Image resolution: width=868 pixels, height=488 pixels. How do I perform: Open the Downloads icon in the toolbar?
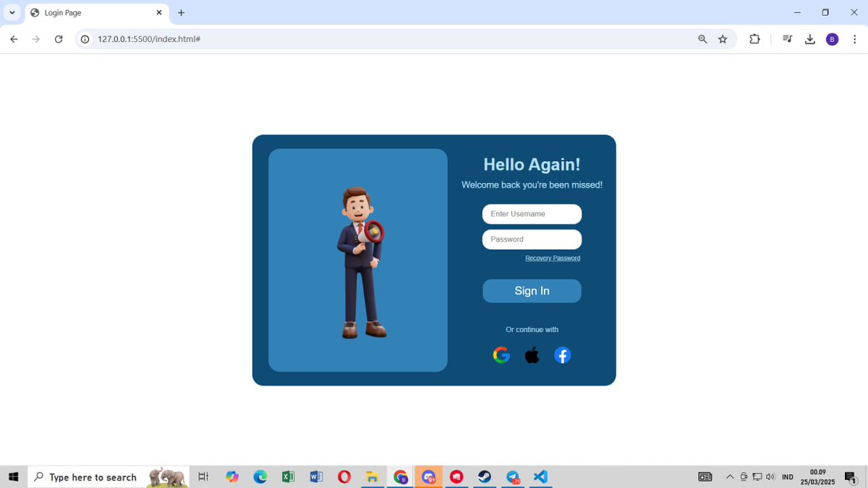click(x=809, y=39)
